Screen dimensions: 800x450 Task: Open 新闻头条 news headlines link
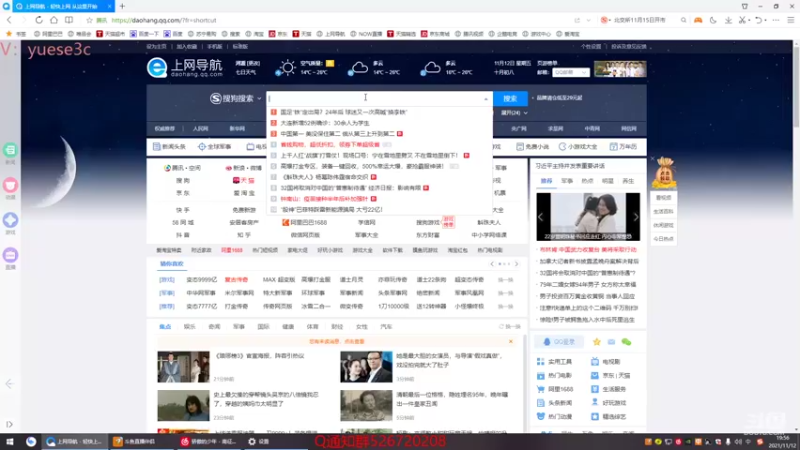169,147
